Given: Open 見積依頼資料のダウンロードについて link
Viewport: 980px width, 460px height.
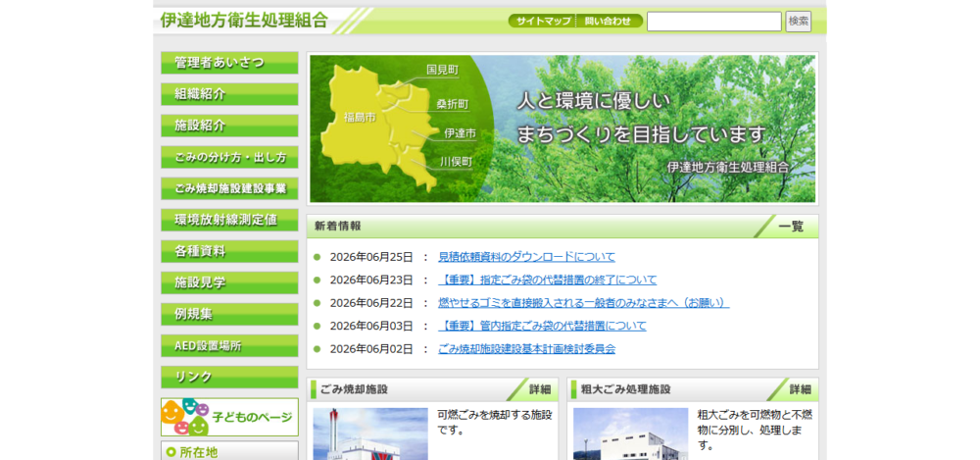Looking at the screenshot, I should tap(527, 257).
